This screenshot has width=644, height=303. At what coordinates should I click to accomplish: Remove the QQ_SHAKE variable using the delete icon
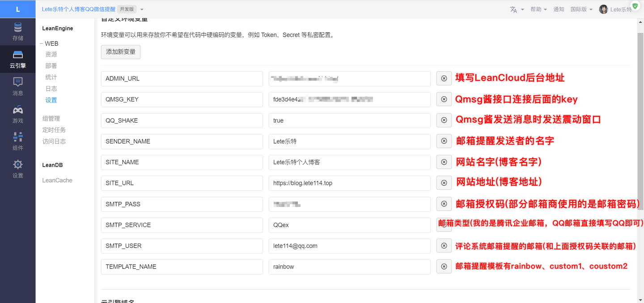(444, 120)
